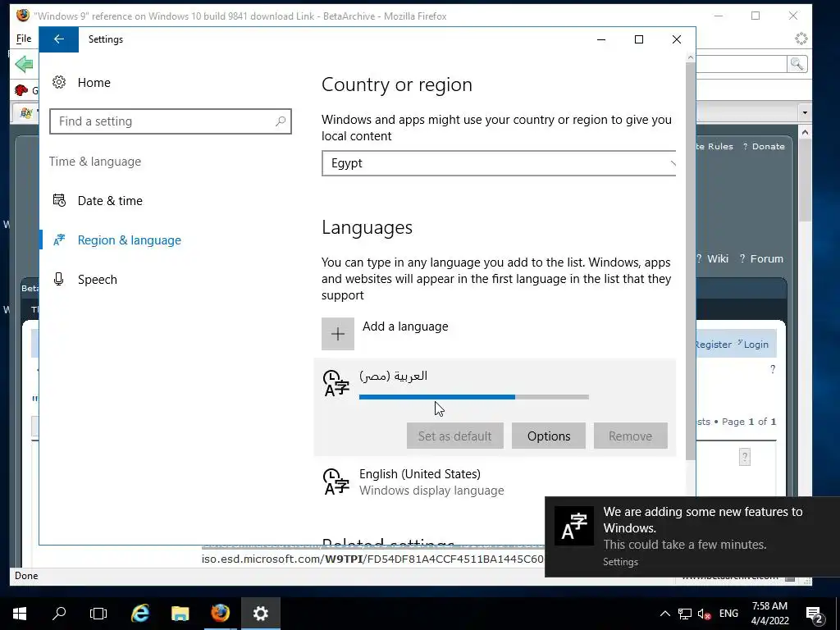Open Action Center notifications icon

click(x=815, y=614)
